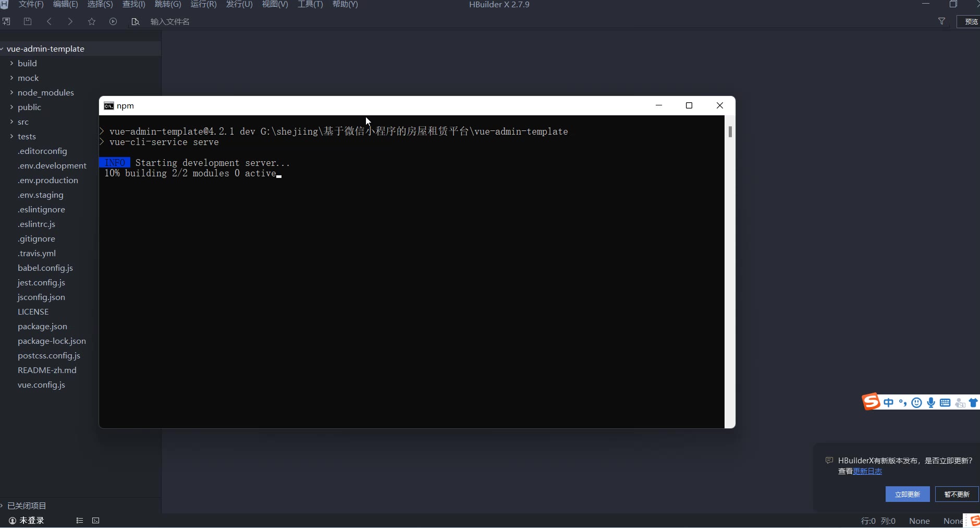Screen dimensions: 980x528
Task: Expand the src folder
Action: [x=11, y=122]
